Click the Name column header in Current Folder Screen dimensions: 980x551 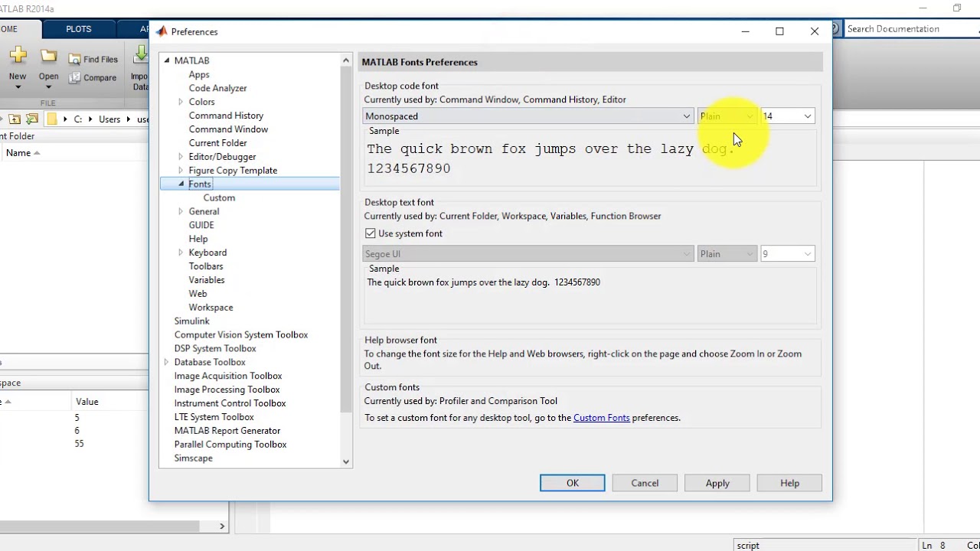click(x=18, y=153)
